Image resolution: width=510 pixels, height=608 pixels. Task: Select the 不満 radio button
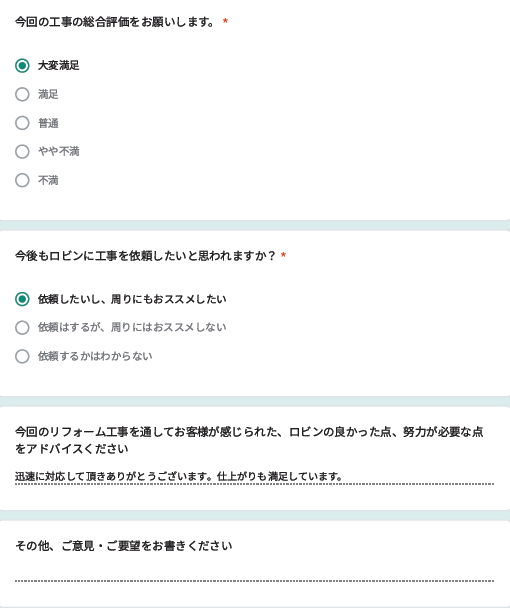point(22,180)
